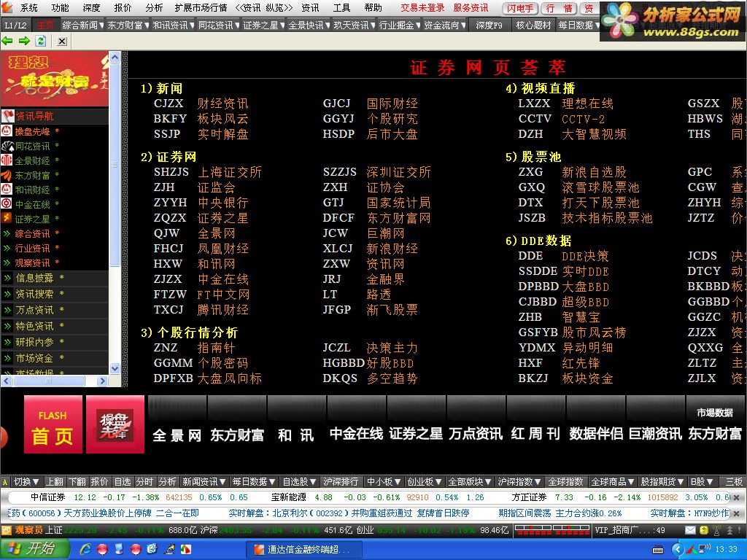Screen dimensions: 747x560
Task: Click the 闪电手 button
Action: (519, 9)
